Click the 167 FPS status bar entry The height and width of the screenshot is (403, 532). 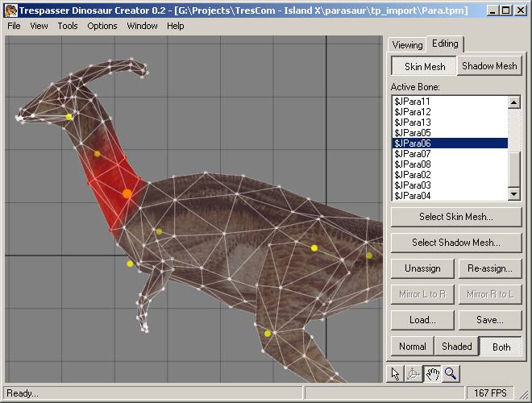(x=490, y=393)
